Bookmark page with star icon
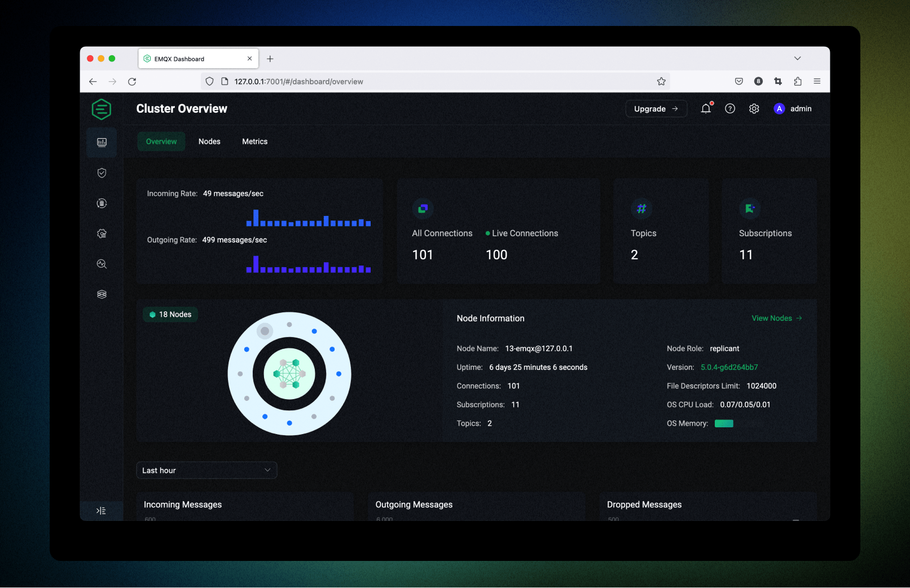This screenshot has height=588, width=910. 661,81
